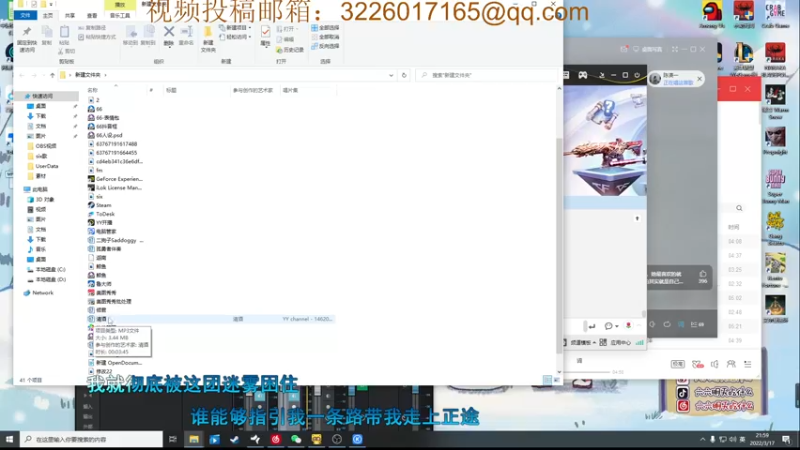800x450 pixels.
Task: Click the 全部选择 (select all) icon
Action: (314, 28)
